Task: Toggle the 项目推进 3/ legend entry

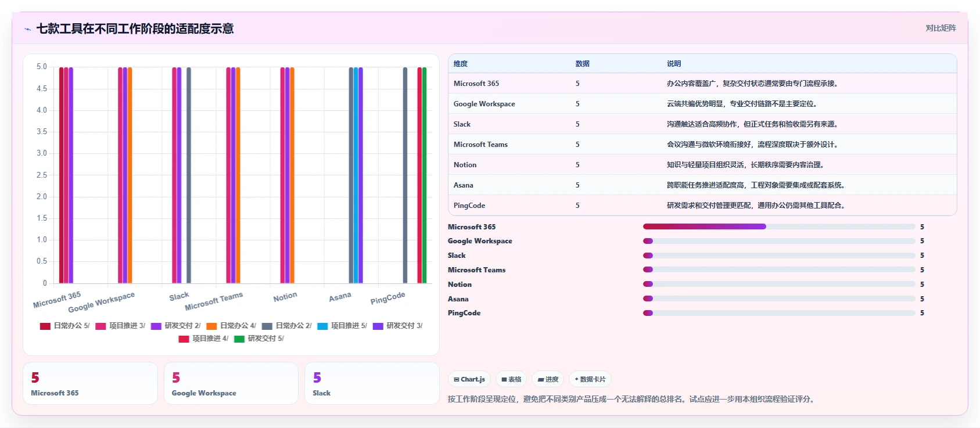Action: tap(120, 326)
